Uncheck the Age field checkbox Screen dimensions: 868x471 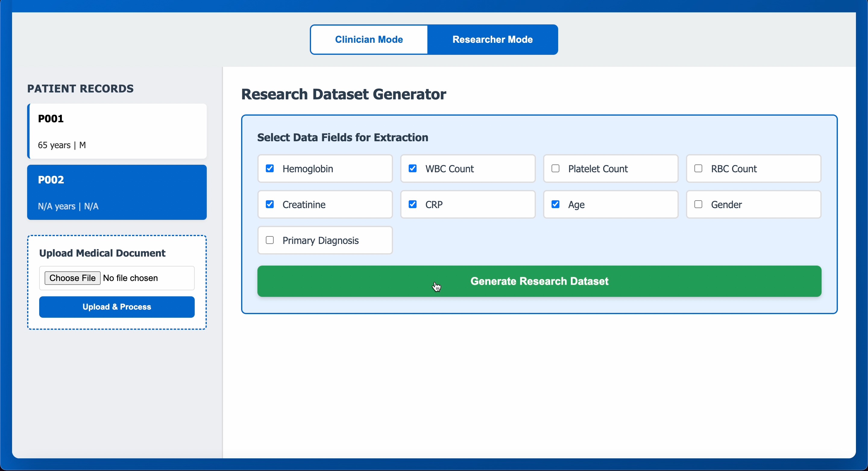(x=555, y=204)
